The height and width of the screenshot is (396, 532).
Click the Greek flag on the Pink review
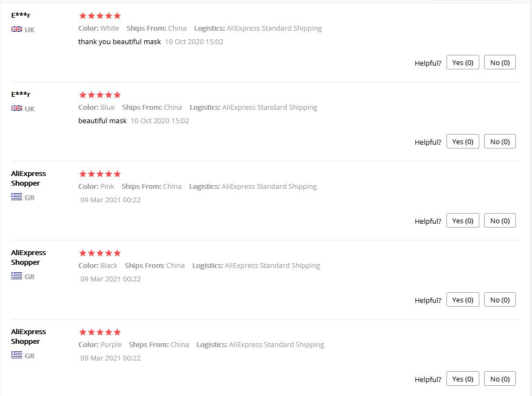tap(17, 197)
